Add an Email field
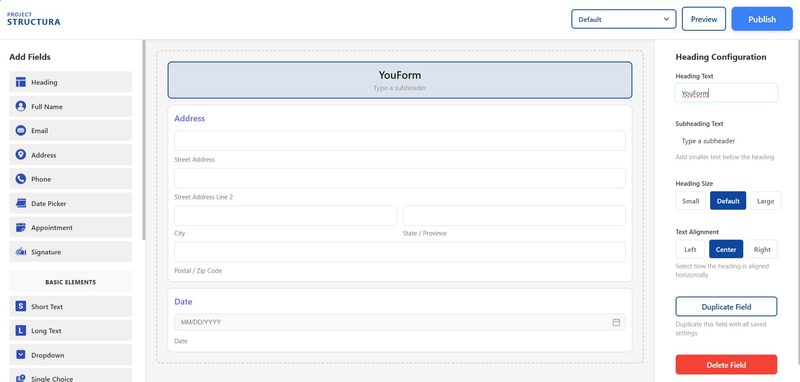This screenshot has height=382, width=800. coord(70,131)
